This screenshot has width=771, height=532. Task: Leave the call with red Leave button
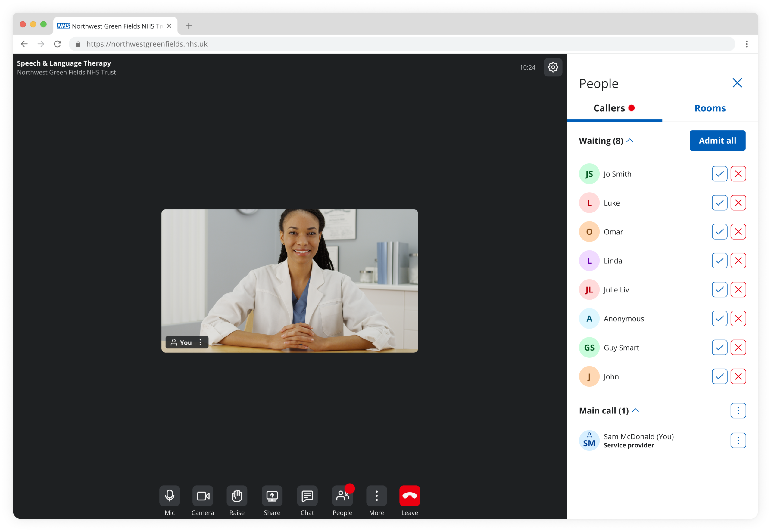tap(409, 496)
